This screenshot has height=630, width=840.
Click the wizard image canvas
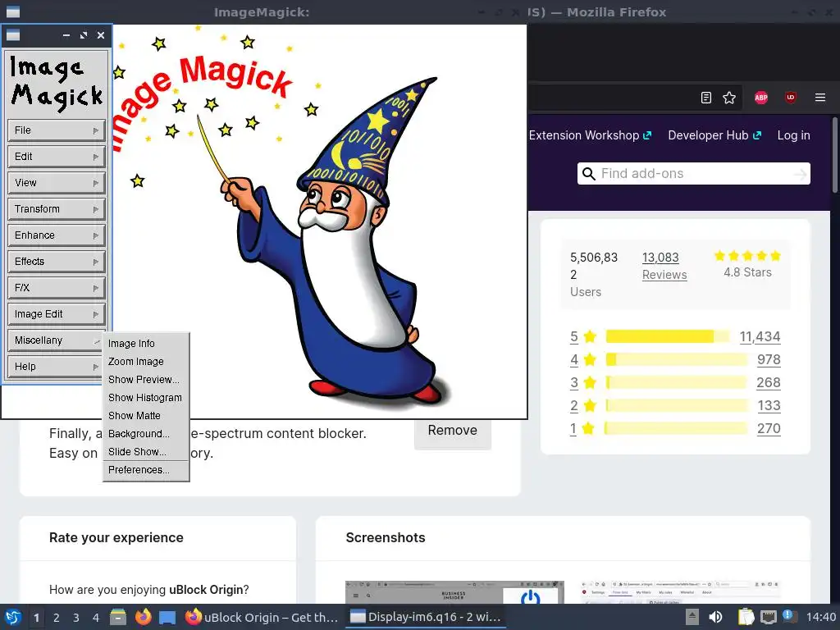pyautogui.click(x=319, y=221)
